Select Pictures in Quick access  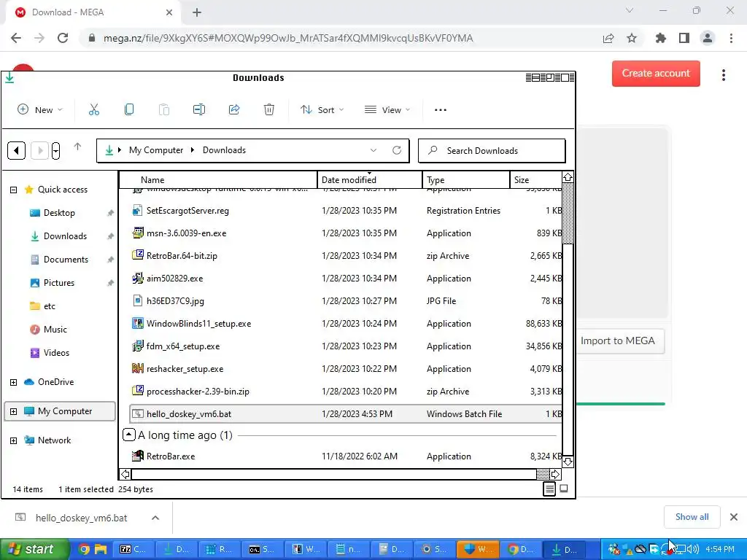coord(59,283)
